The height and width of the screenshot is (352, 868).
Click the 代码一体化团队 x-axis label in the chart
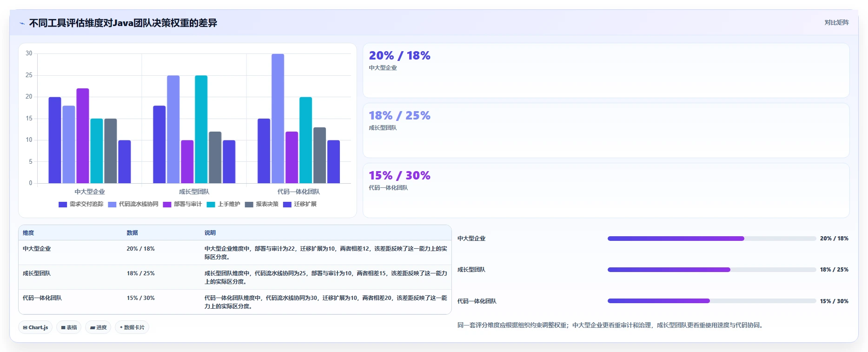tap(298, 192)
